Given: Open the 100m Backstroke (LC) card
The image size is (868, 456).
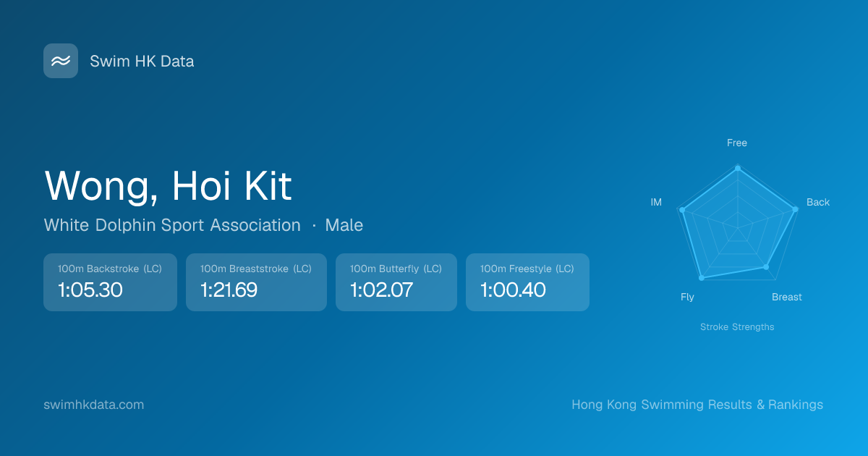Looking at the screenshot, I should tap(110, 282).
